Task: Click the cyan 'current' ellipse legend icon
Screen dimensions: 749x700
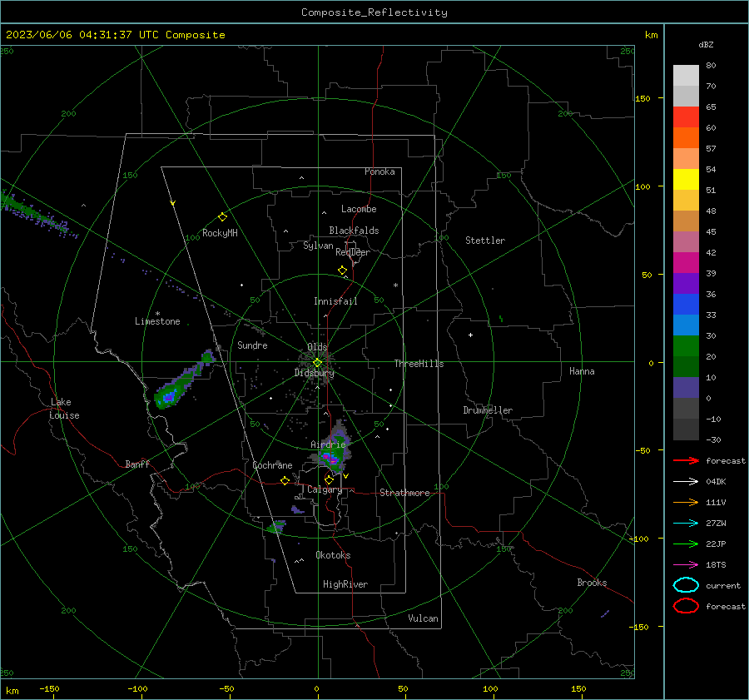Action: pos(686,585)
